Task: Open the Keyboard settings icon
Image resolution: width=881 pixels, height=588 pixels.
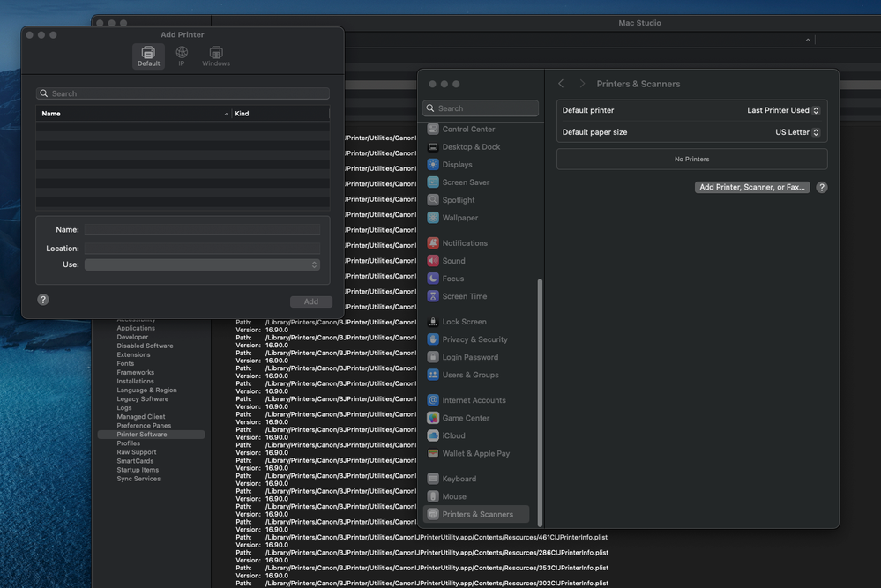Action: pos(433,479)
